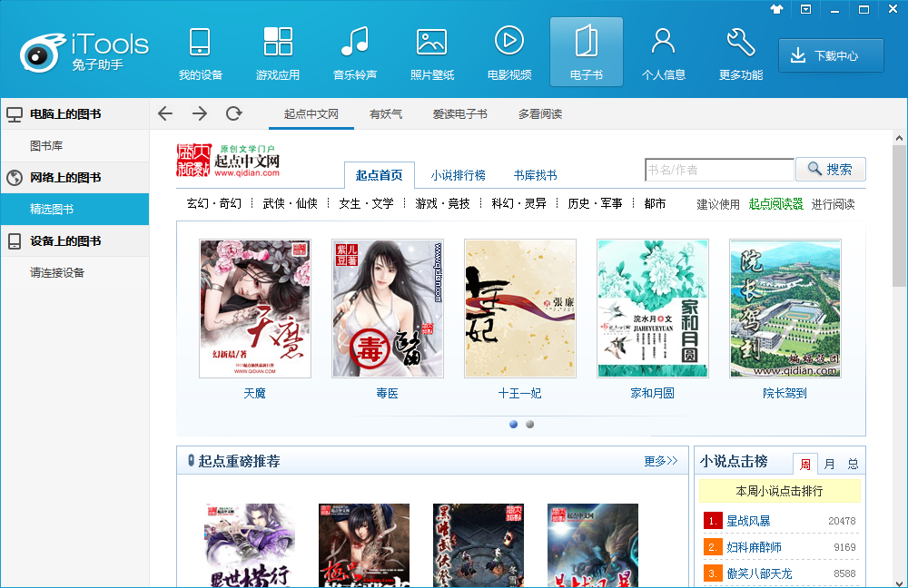Go back with the left arrow
The image size is (908, 588).
[165, 113]
